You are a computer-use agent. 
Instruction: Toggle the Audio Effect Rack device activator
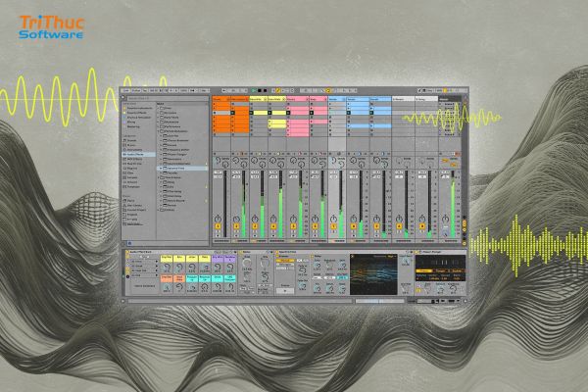[127, 252]
